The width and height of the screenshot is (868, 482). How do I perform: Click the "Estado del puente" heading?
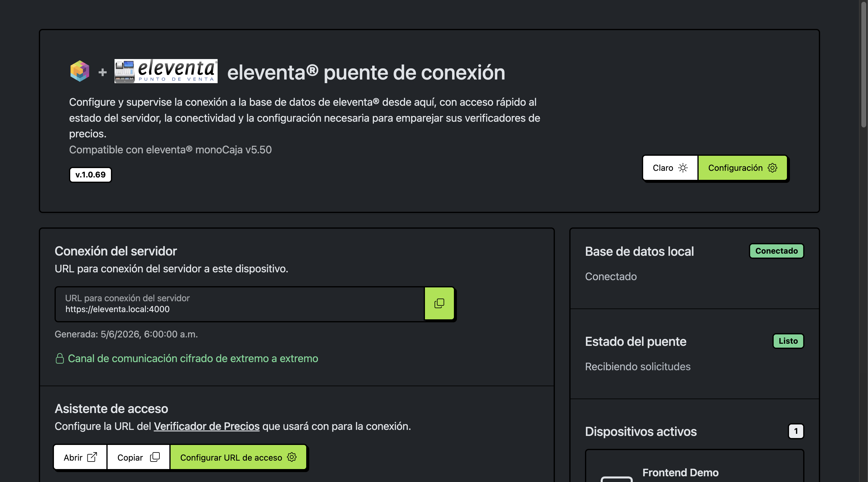point(636,342)
